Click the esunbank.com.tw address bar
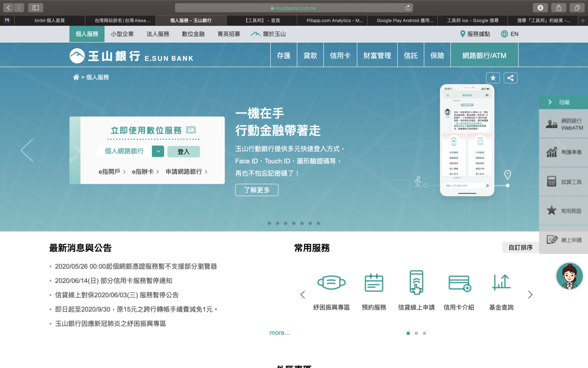 click(294, 8)
